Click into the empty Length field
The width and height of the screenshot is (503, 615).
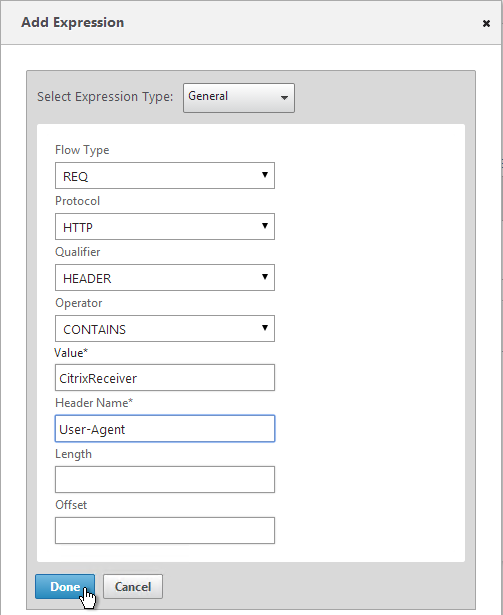coord(165,479)
